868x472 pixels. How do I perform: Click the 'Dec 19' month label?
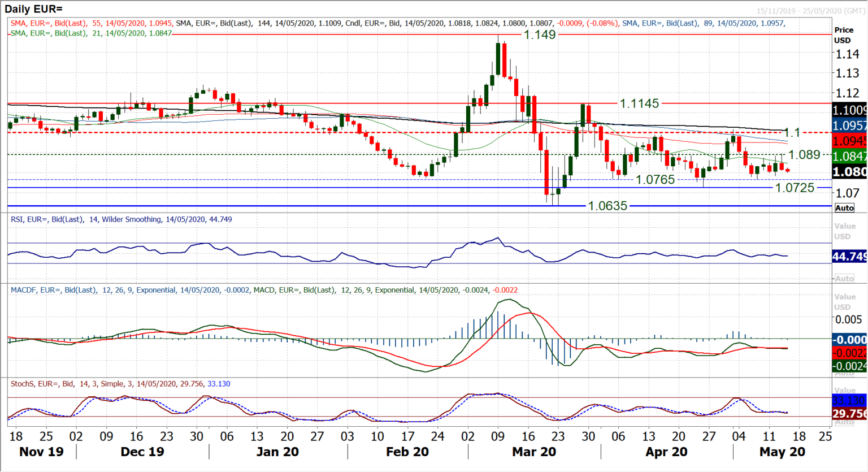point(142,452)
